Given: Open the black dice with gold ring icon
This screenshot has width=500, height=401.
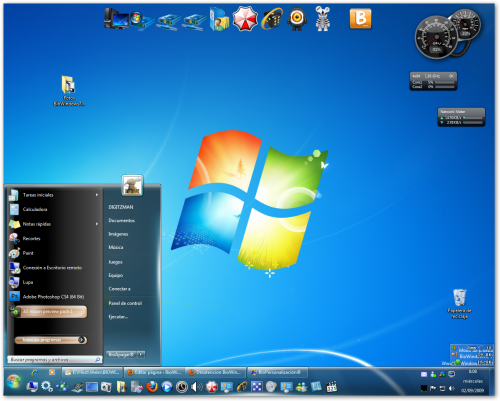Looking at the screenshot, I should click(272, 19).
